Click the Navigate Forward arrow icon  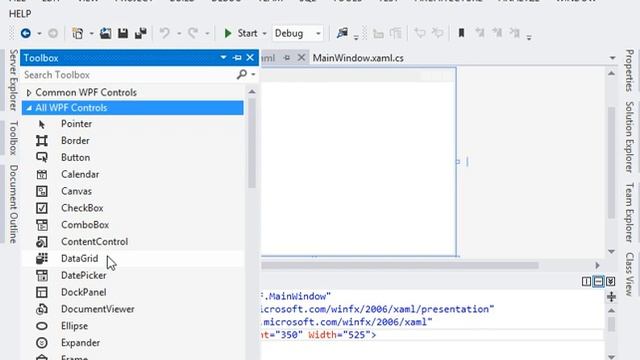[53, 33]
